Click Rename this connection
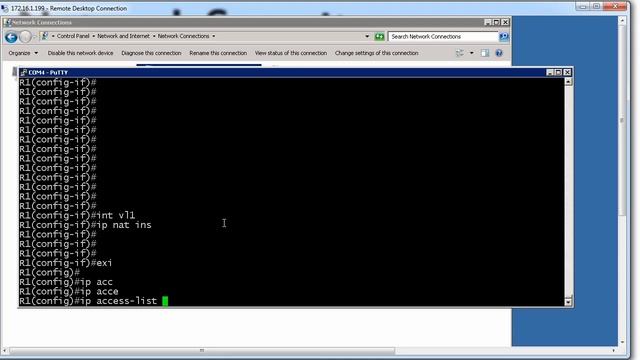 tap(218, 53)
